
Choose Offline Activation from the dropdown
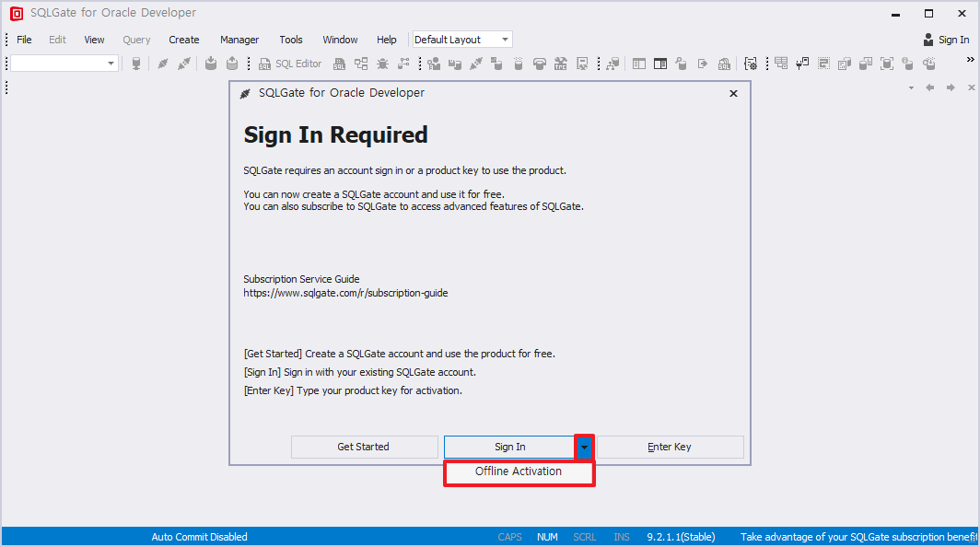(519, 471)
